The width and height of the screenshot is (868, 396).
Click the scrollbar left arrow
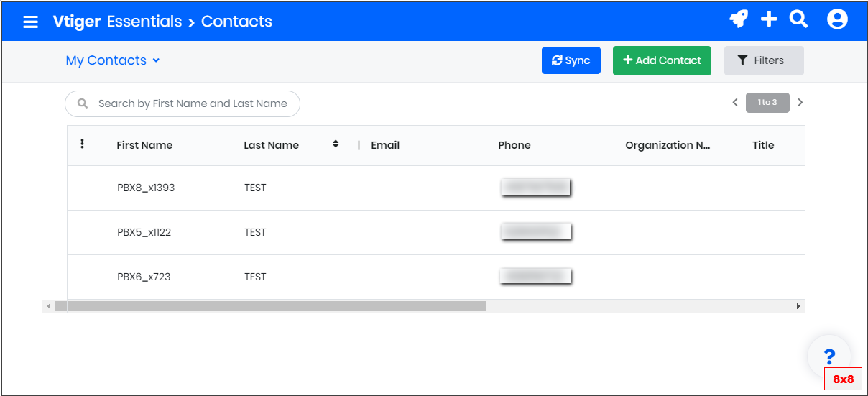click(x=49, y=306)
